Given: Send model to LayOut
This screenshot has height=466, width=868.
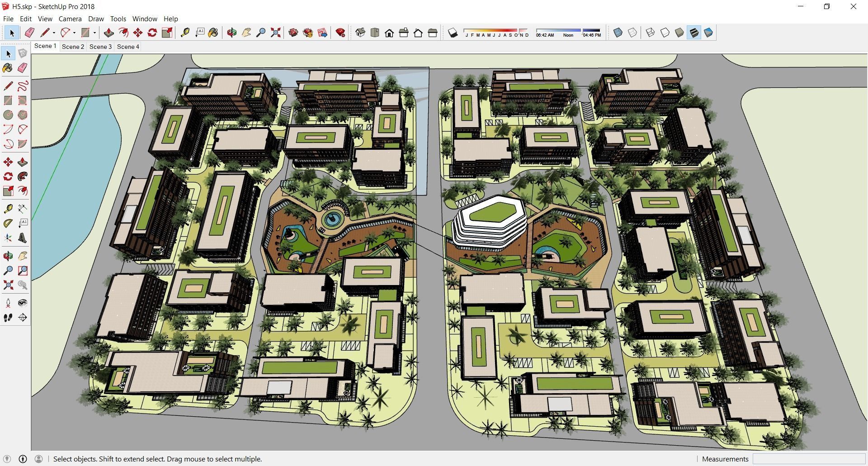Looking at the screenshot, I should coord(322,33).
